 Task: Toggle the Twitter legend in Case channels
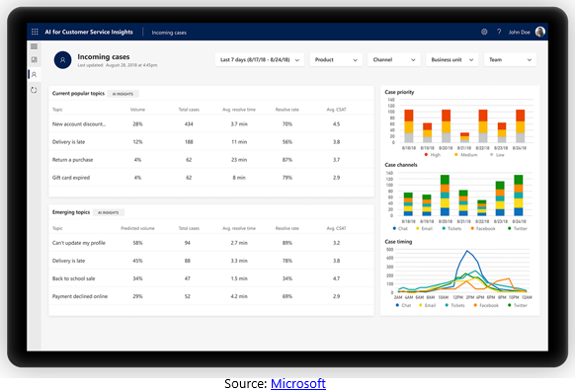[518, 229]
